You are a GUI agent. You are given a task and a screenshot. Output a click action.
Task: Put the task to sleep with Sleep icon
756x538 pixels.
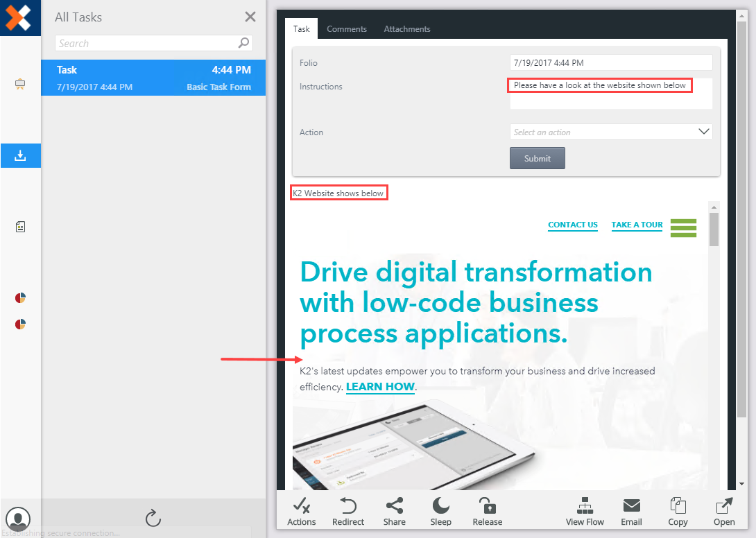point(440,511)
